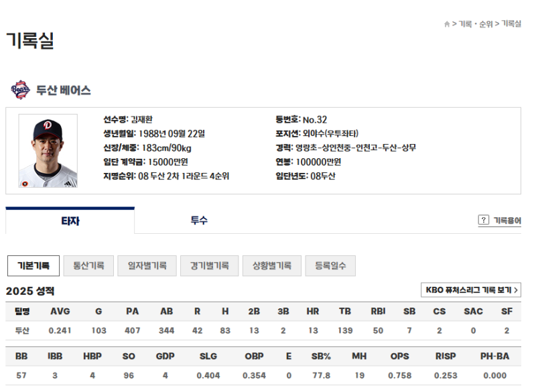Screen dimensions: 536x392
Task: Click the 기록실 page heading
Action: [30, 40]
